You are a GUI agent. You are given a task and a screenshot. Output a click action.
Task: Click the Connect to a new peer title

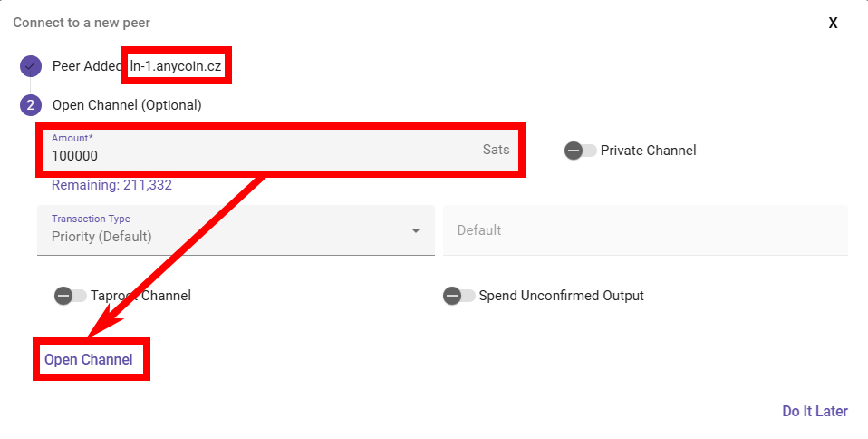click(x=82, y=23)
